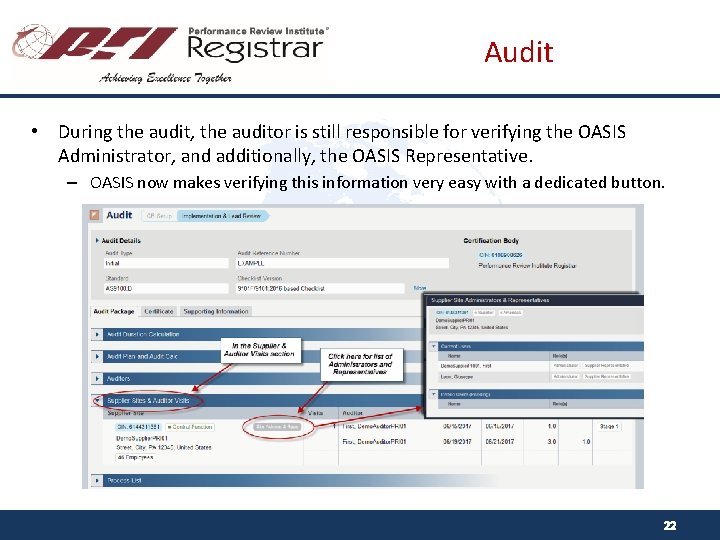This screenshot has height=540, width=720.
Task: Select the auditor name in the 06/19/2017 row
Action: click(x=374, y=442)
